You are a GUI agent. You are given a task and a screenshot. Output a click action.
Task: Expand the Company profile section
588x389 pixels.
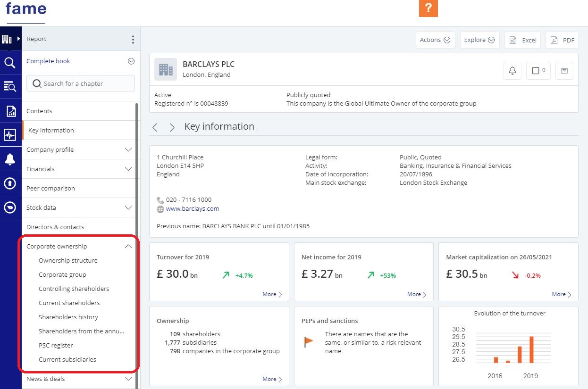(x=128, y=150)
